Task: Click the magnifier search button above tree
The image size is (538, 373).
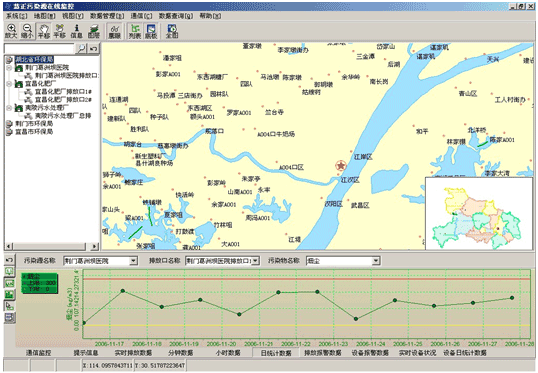Action: tap(81, 48)
